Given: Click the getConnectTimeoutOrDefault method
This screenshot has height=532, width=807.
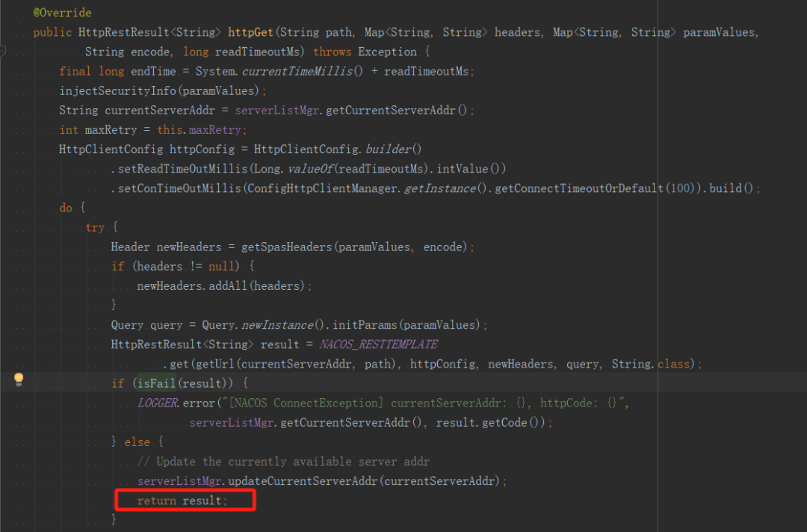Looking at the screenshot, I should (579, 188).
